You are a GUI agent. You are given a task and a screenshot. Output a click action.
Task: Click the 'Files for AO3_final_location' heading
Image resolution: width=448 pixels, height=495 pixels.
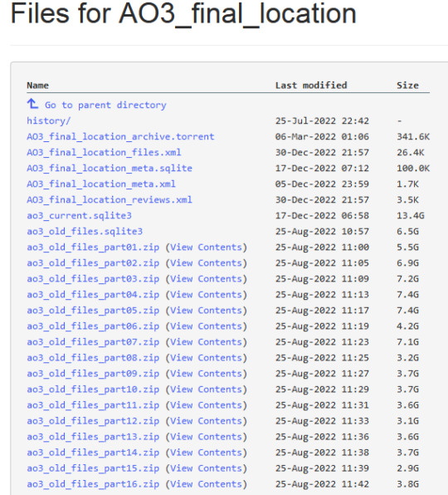(x=183, y=14)
